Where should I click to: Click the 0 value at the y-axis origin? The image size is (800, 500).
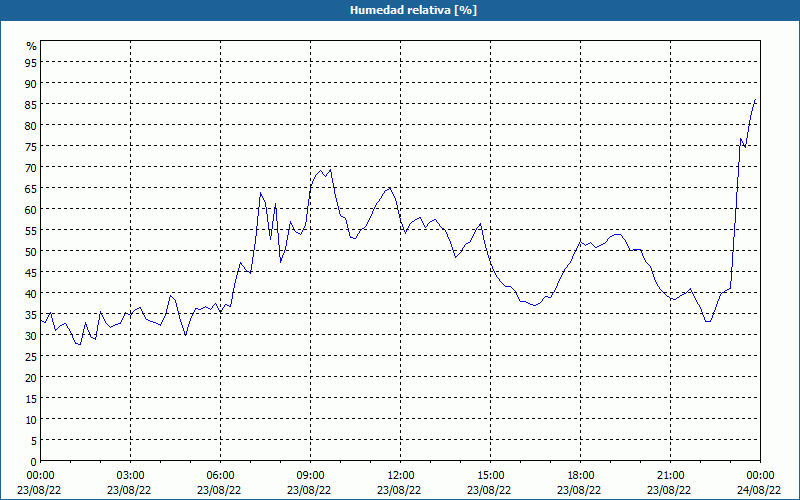(34, 462)
